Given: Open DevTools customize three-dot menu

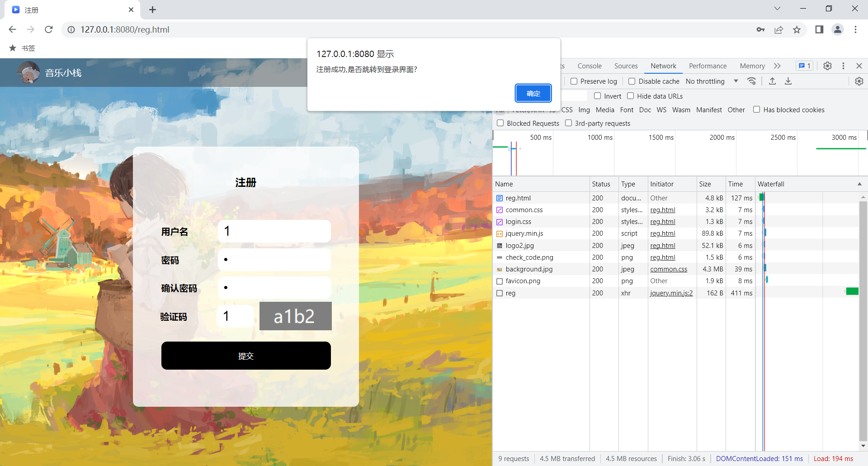Looking at the screenshot, I should tap(843, 66).
